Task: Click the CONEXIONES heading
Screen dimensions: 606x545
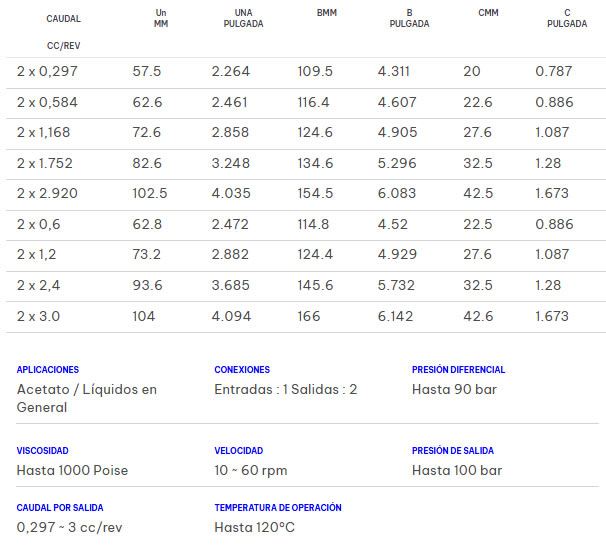Action: point(242,370)
